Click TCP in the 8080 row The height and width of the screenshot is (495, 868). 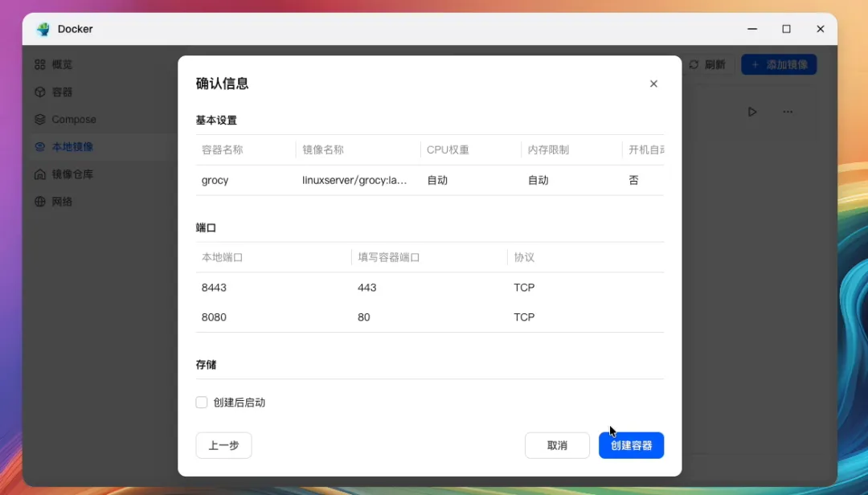(524, 317)
